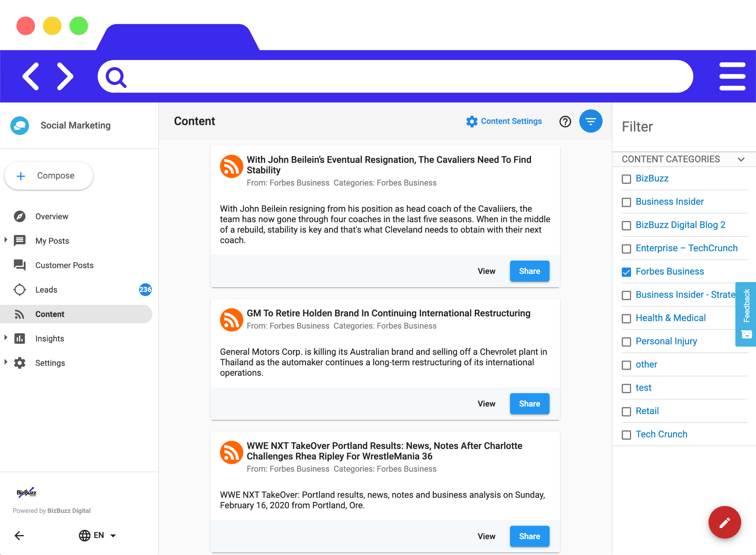Viewport: 756px width, 555px height.
Task: Check the test category checkbox
Action: [x=626, y=388]
